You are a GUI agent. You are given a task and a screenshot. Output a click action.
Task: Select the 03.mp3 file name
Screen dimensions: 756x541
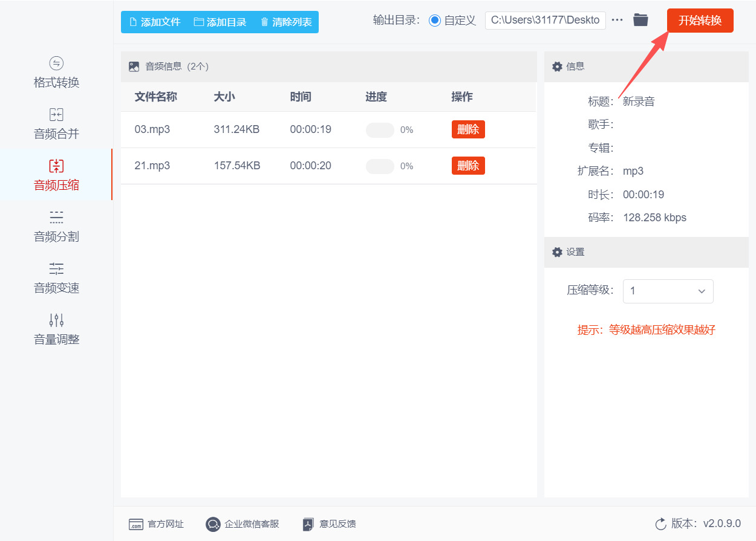[152, 129]
